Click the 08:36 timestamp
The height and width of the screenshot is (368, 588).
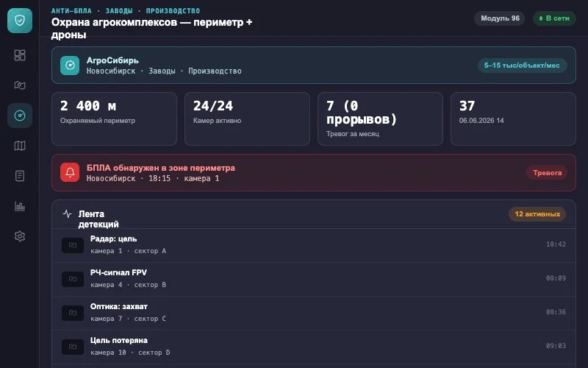[556, 311]
